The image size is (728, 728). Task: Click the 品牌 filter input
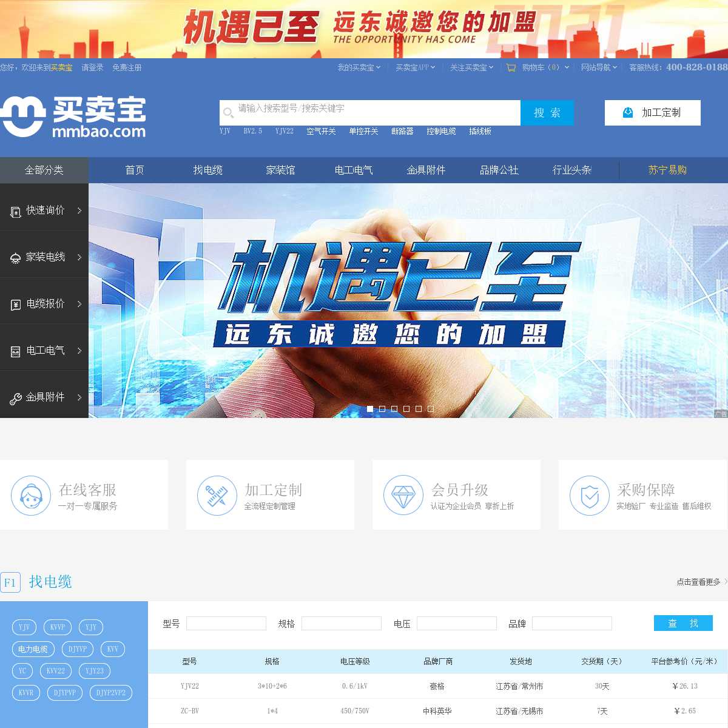pyautogui.click(x=572, y=623)
